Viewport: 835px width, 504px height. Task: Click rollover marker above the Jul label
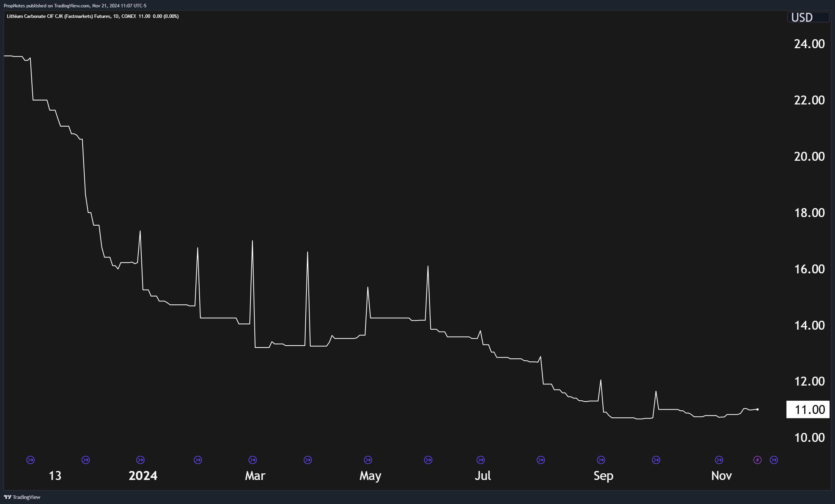point(480,460)
